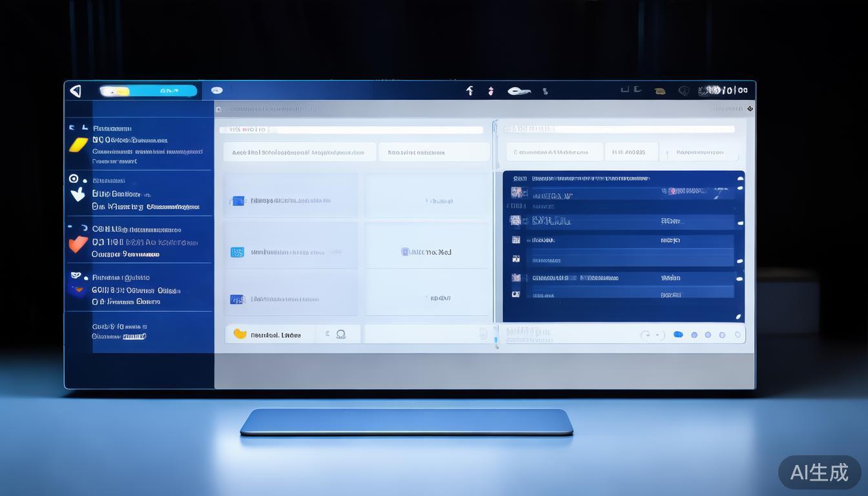Toggle the blue pill switch at bottom right
Viewport: 868px width, 496px height.
click(678, 335)
